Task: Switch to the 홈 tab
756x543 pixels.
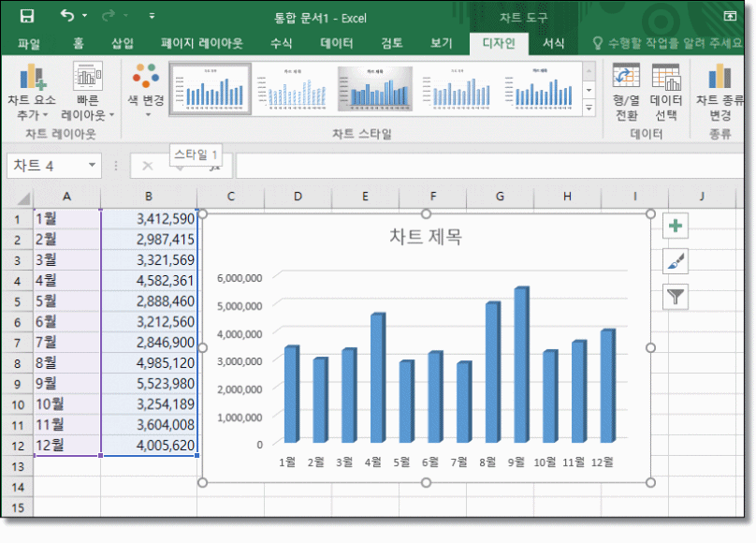Action: pos(79,44)
